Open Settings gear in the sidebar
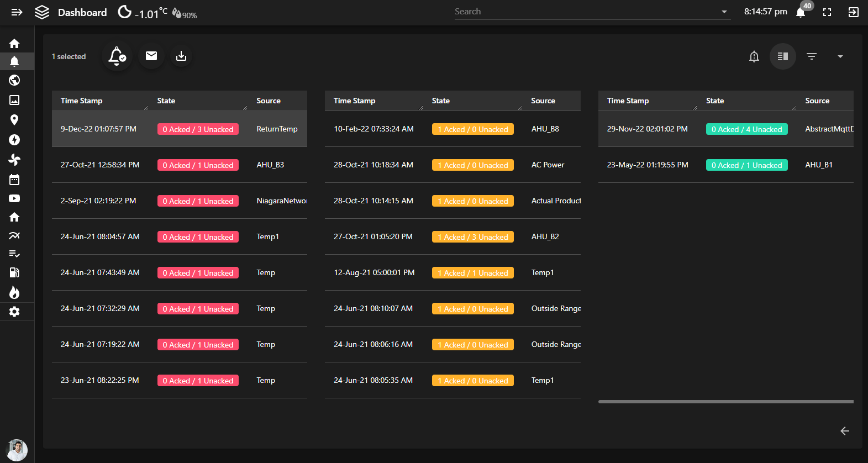This screenshot has height=463, width=868. (14, 312)
